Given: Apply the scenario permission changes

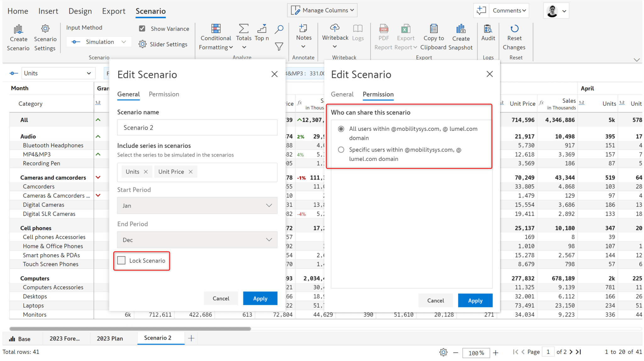Looking at the screenshot, I should pos(475,300).
